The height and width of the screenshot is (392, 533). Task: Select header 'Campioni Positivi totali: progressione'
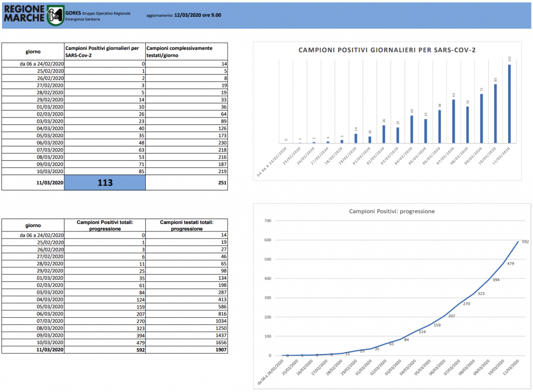point(105,225)
